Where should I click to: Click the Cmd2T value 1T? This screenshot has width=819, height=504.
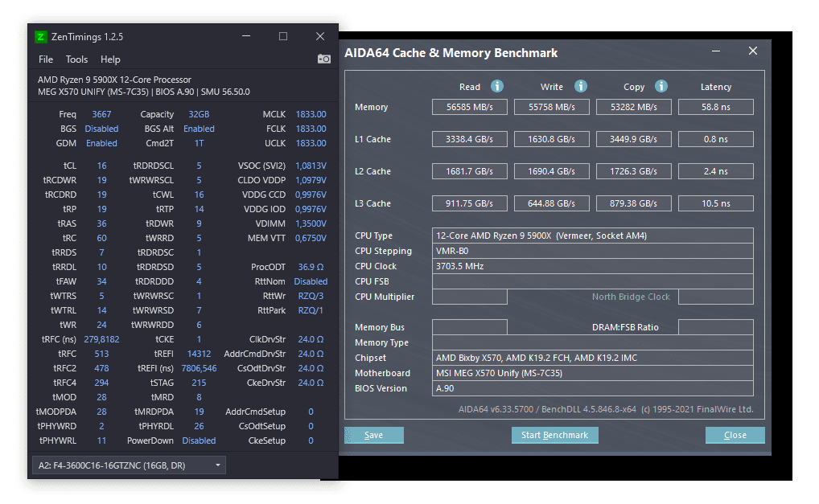click(199, 143)
